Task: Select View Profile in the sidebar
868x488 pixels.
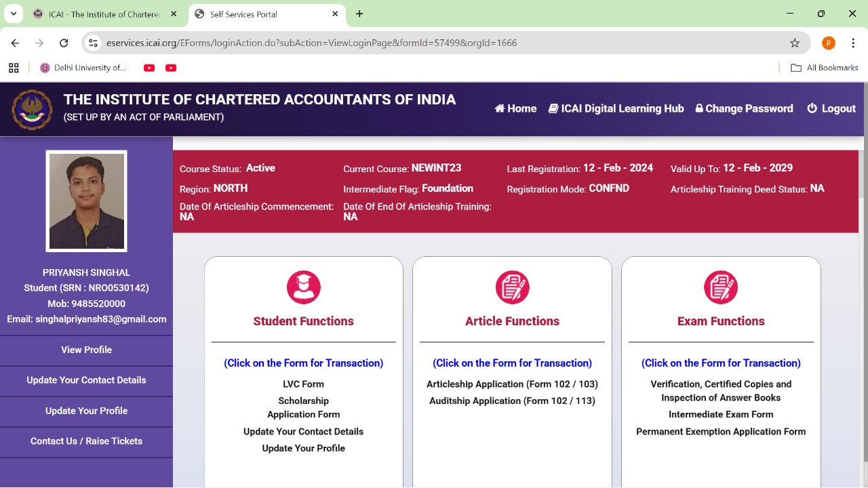Action: click(86, 350)
